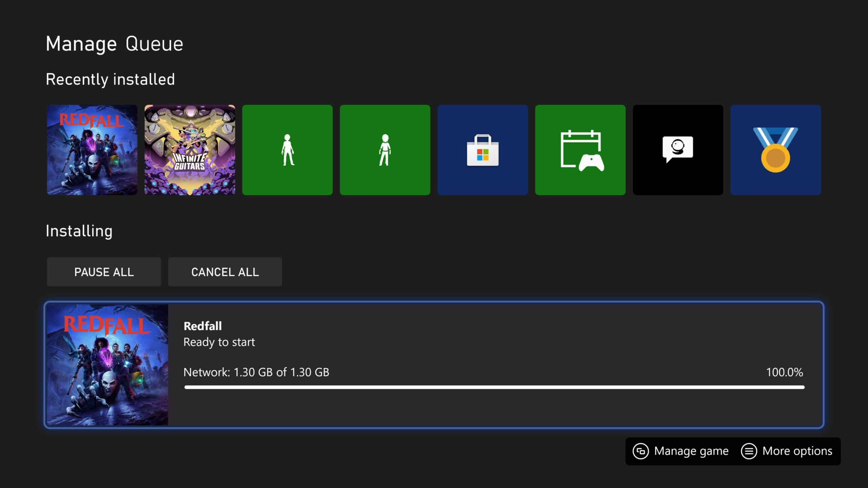Open the Microsoft Store shopping bag tile
Viewport: 868px width, 488px height.
pos(482,150)
